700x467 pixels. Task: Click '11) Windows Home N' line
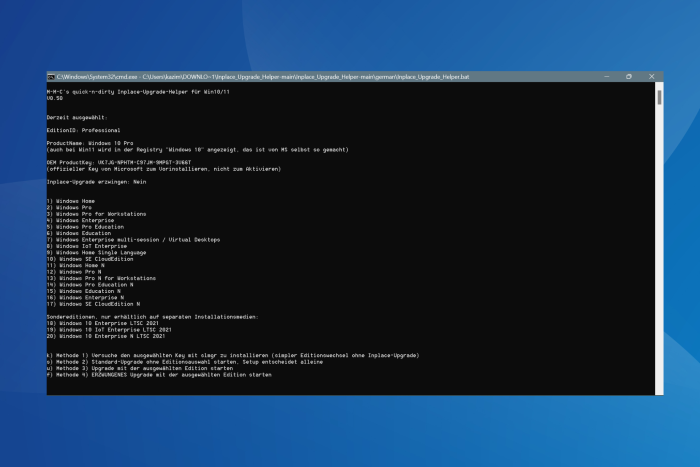75,266
